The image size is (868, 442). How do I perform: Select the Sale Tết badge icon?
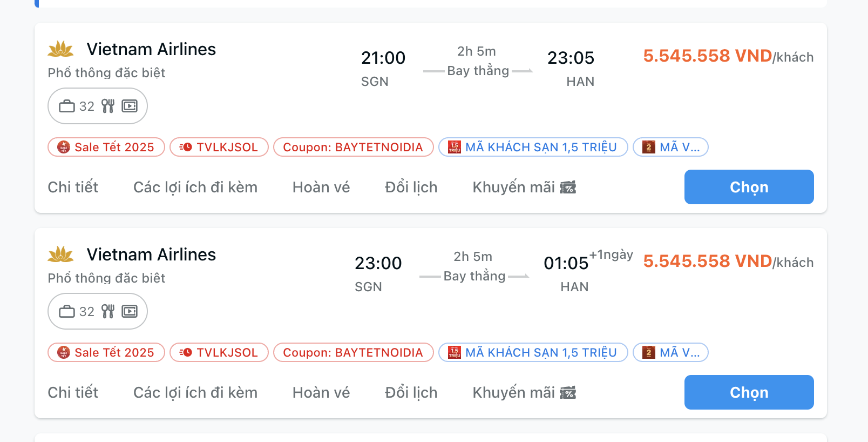click(x=63, y=147)
